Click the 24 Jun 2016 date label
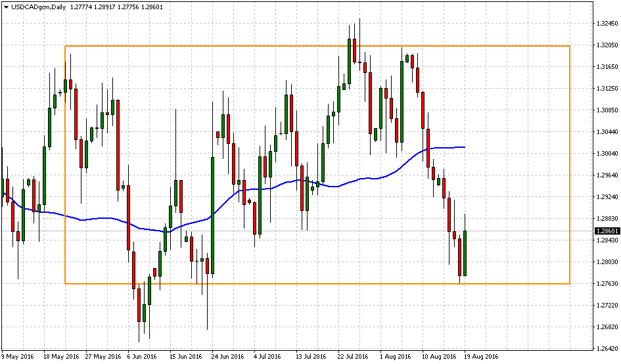 pos(228,357)
